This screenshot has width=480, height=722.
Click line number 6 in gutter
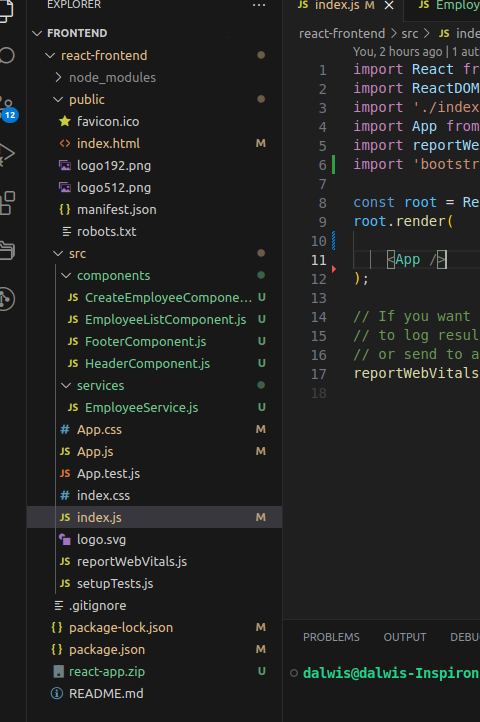pyautogui.click(x=322, y=165)
